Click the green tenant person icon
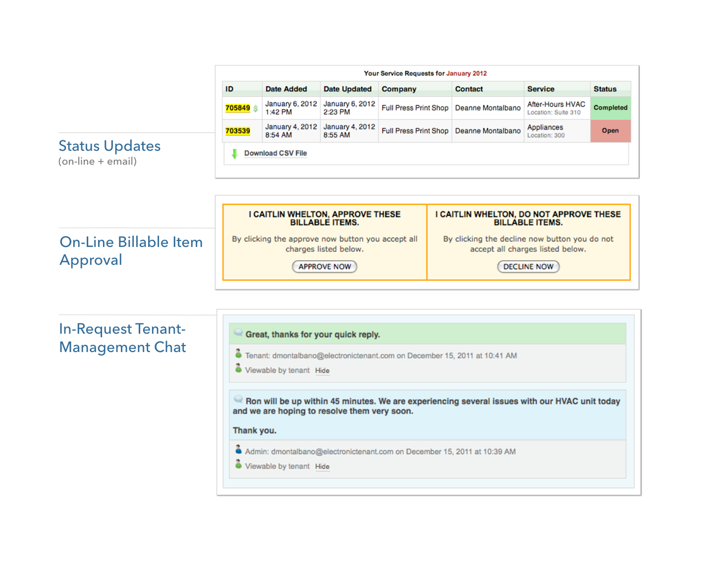The height and width of the screenshot is (564, 728). 238,354
